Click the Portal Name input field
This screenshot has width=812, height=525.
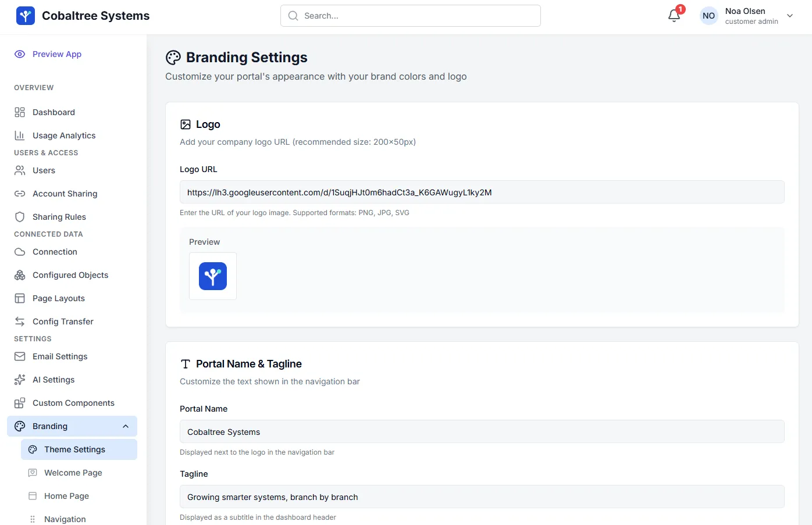[x=482, y=431]
